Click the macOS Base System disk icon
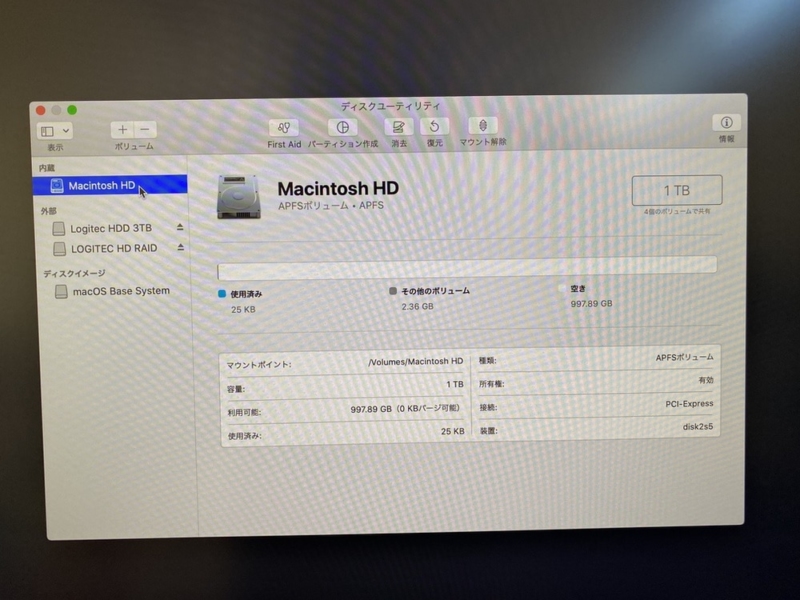Screen dimensions: 800x600 point(61,292)
